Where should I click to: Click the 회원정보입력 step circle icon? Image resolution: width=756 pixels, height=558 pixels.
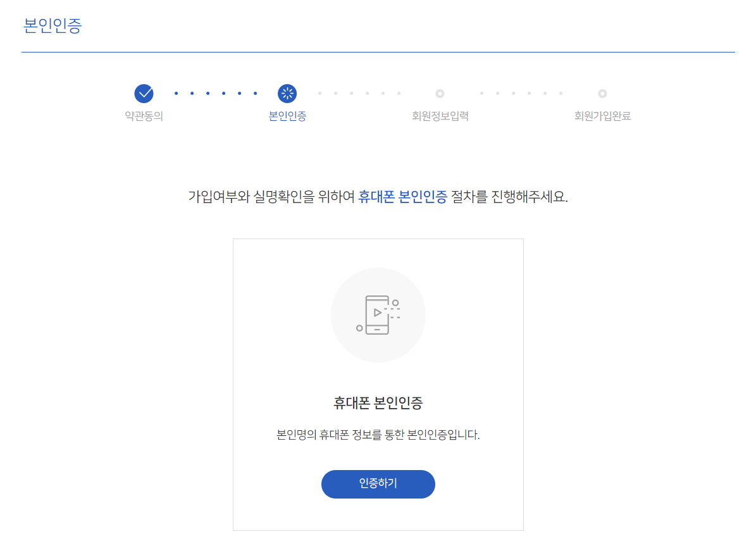[439, 92]
